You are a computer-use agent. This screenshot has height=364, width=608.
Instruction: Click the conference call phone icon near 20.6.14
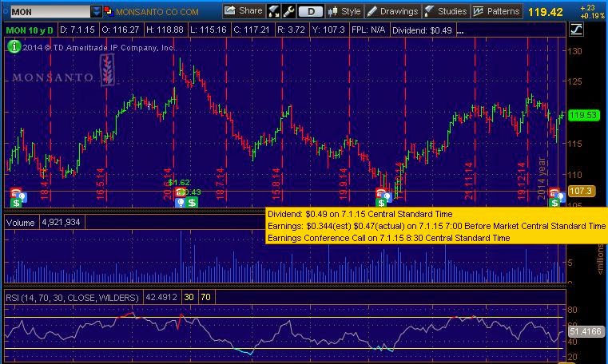point(181,192)
